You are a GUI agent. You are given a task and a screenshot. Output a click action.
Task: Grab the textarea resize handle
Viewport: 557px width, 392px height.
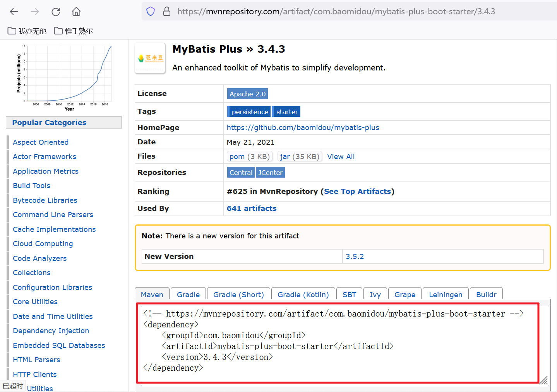click(x=544, y=380)
